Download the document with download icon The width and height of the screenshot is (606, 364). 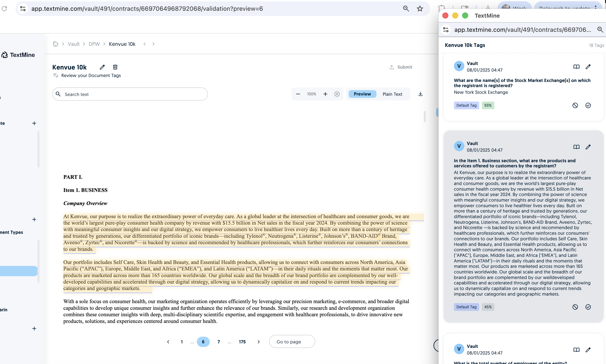[420, 94]
